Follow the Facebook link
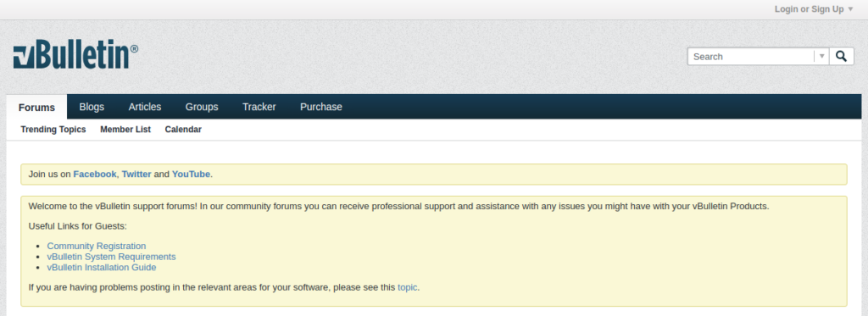Screen dimensions: 868x316 click(x=95, y=174)
